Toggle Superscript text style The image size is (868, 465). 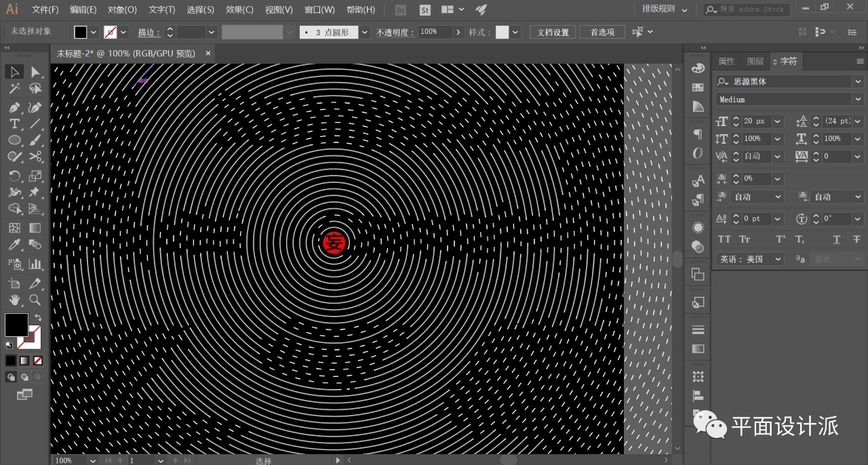pyautogui.click(x=781, y=239)
